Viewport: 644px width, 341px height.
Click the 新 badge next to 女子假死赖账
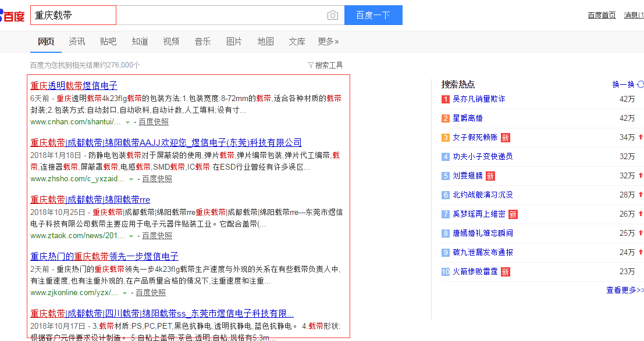coord(506,138)
